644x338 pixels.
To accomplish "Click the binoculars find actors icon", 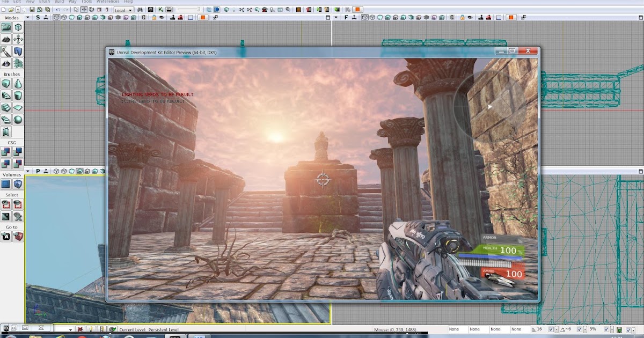I will point(140,10).
